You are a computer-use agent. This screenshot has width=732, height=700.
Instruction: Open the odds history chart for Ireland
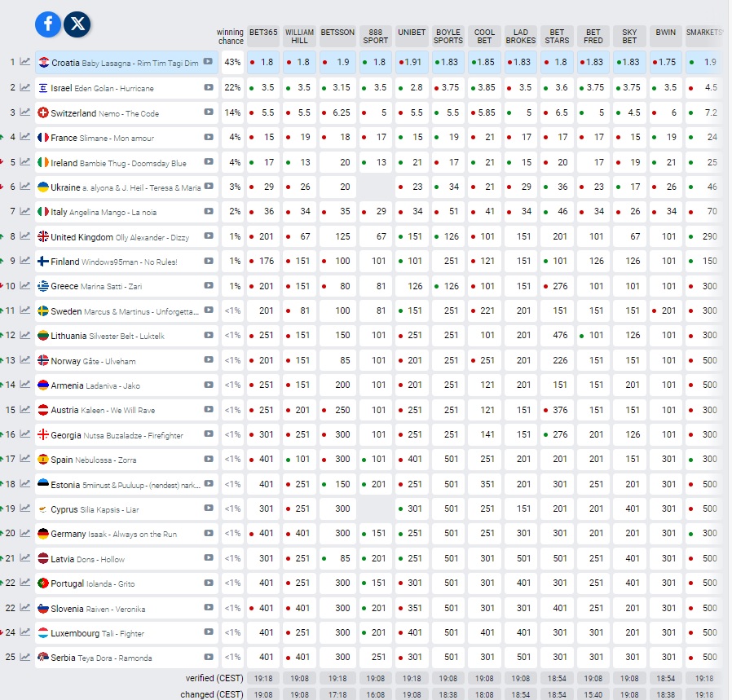pyautogui.click(x=25, y=162)
